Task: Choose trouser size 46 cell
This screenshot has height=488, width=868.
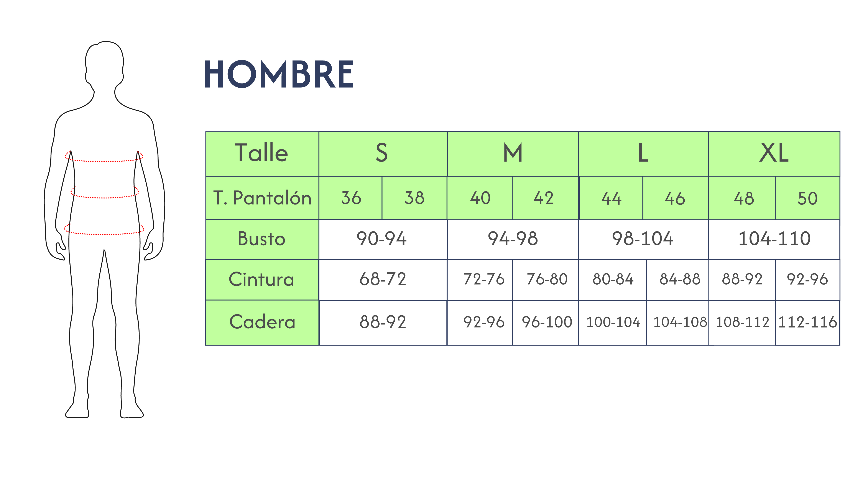Action: click(675, 198)
